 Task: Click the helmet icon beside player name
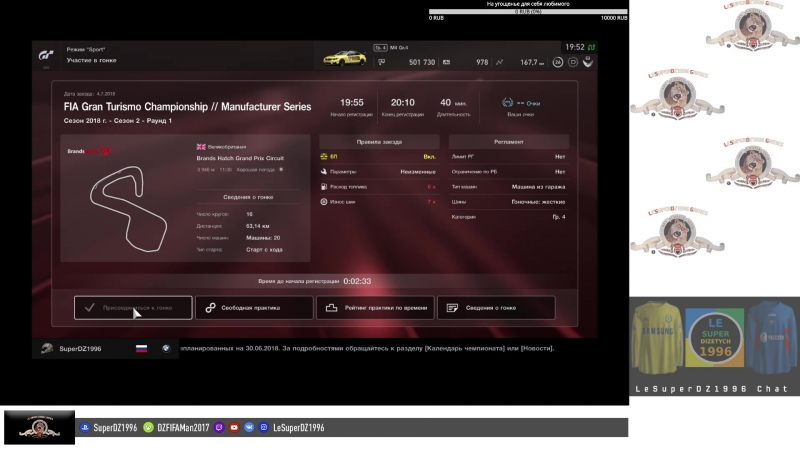point(47,348)
